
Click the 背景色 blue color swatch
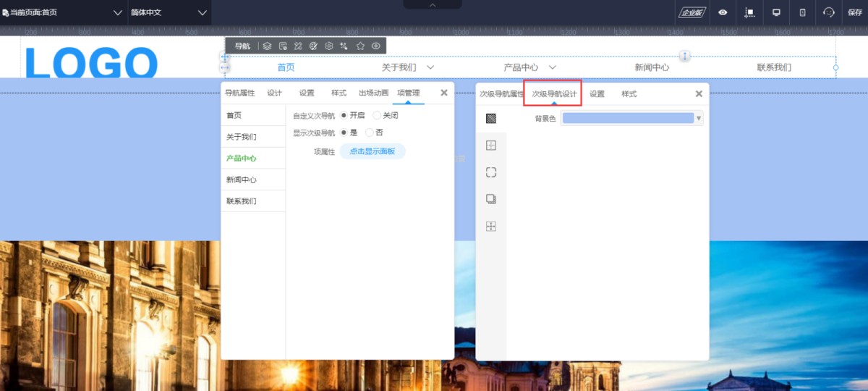click(627, 118)
